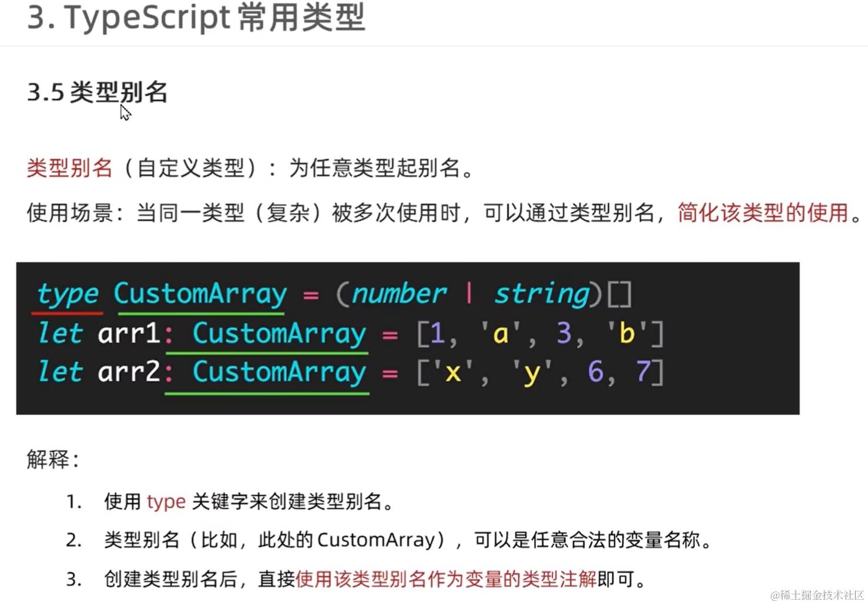Click the red "type" word in explanation item 1
Image resolution: width=868 pixels, height=605 pixels.
(166, 502)
